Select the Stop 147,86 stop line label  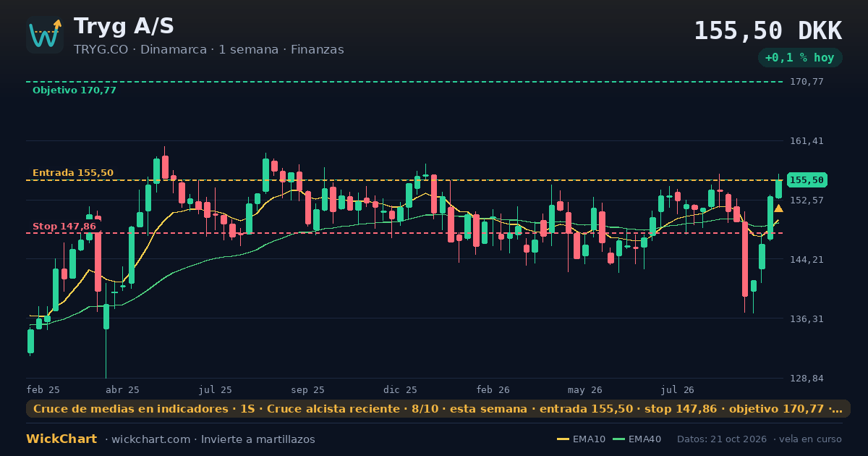pos(64,227)
